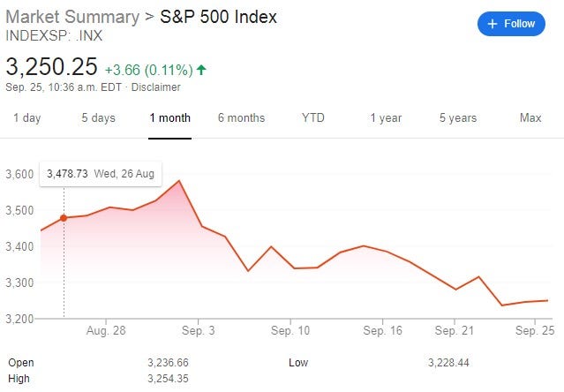Click the chart line end at Sep. 25
The image size is (564, 392).
(547, 300)
